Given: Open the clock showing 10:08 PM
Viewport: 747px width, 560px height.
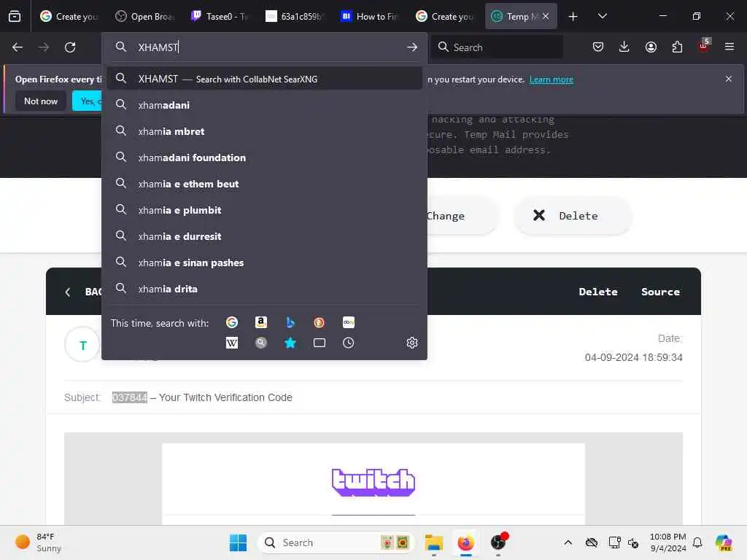Looking at the screenshot, I should pos(668,542).
